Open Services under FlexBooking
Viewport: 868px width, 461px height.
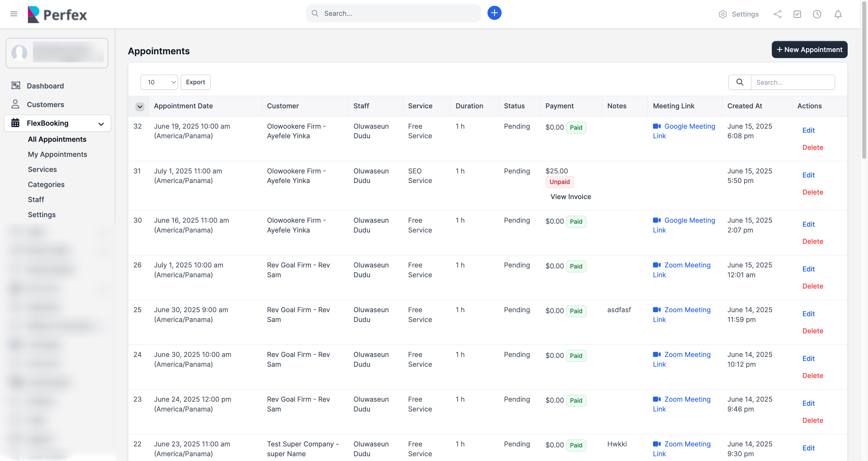click(42, 169)
